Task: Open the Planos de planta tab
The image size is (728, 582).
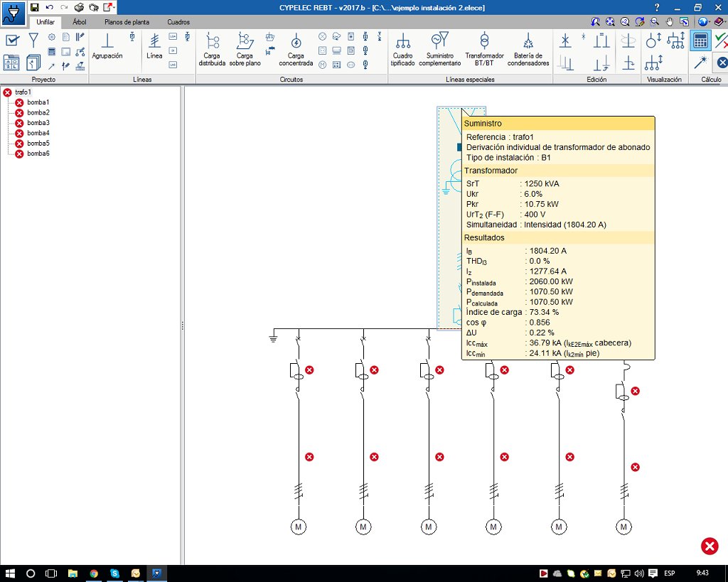Action: point(127,22)
